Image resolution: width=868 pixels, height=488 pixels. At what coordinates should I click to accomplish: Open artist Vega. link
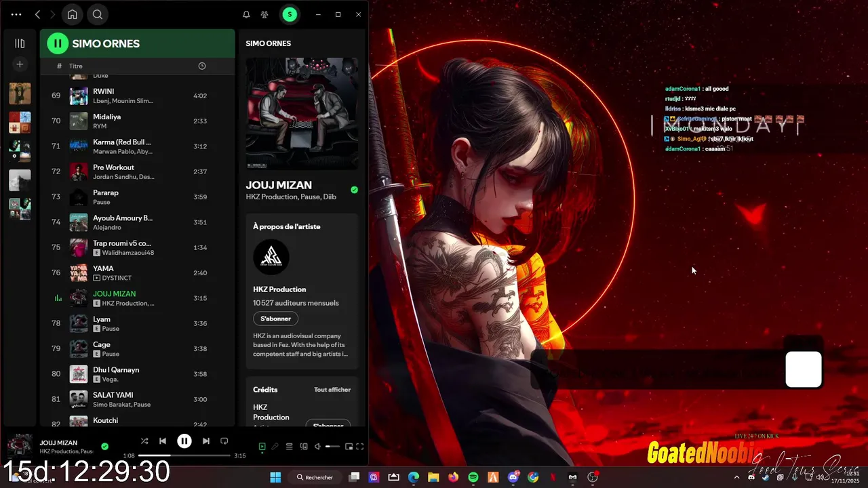(111, 380)
